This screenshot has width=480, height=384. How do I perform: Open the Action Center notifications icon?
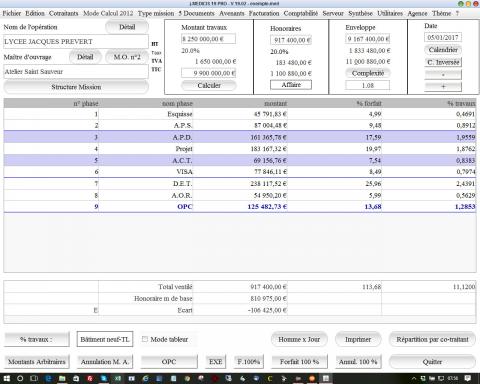[x=468, y=378]
